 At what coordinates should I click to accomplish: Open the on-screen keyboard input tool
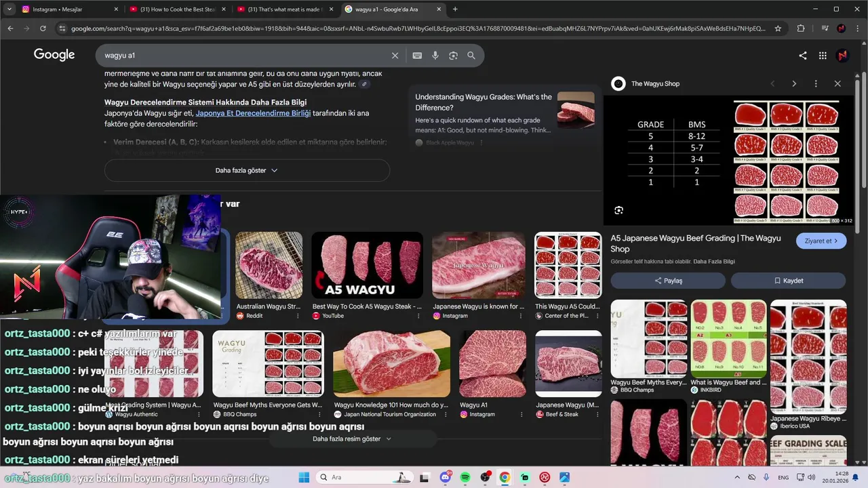point(417,56)
